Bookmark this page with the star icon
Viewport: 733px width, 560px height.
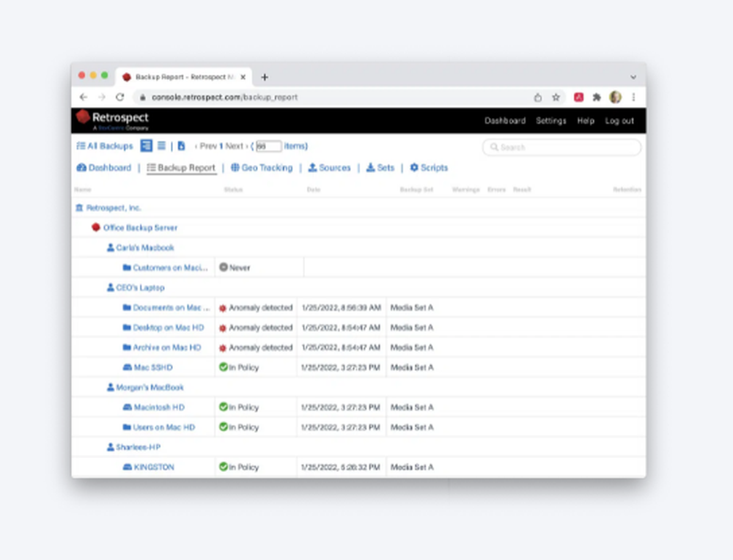click(556, 97)
